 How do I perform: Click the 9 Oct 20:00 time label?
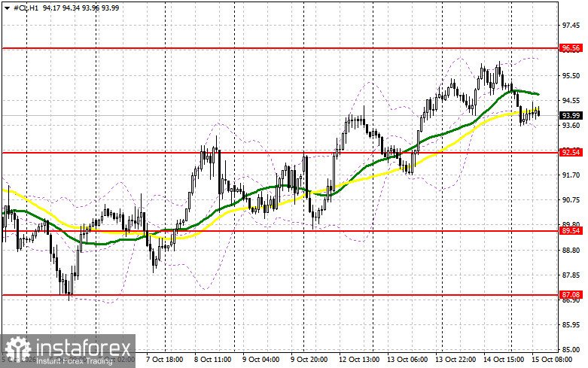point(309,360)
